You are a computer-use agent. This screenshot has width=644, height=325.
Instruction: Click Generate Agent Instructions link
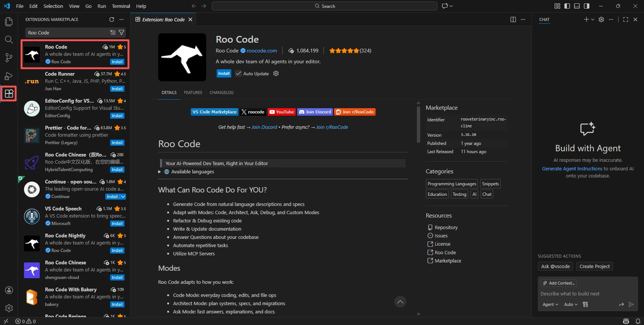click(572, 168)
